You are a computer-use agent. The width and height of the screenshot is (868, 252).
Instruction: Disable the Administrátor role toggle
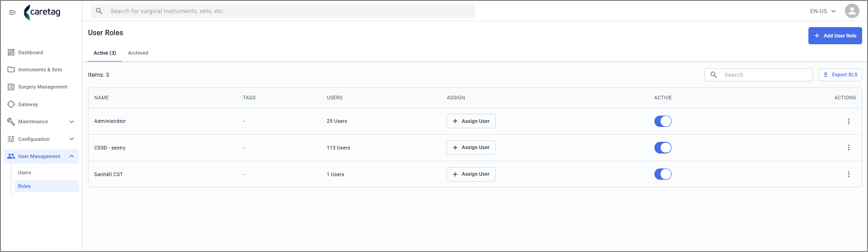tap(663, 121)
